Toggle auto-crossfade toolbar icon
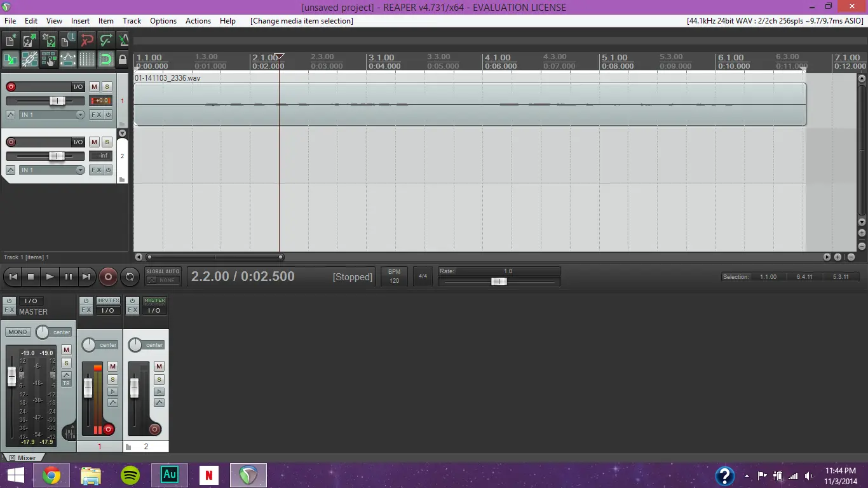868x488 pixels. (x=10, y=60)
